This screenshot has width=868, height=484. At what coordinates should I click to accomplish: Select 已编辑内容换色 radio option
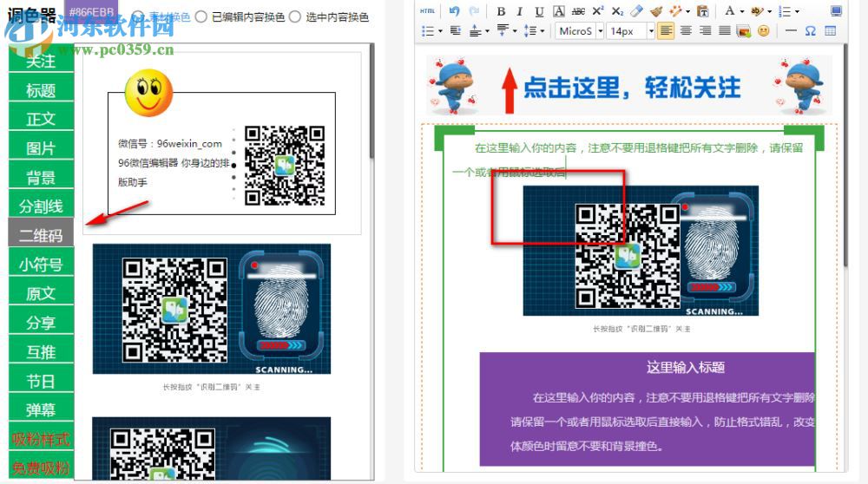[x=201, y=17]
